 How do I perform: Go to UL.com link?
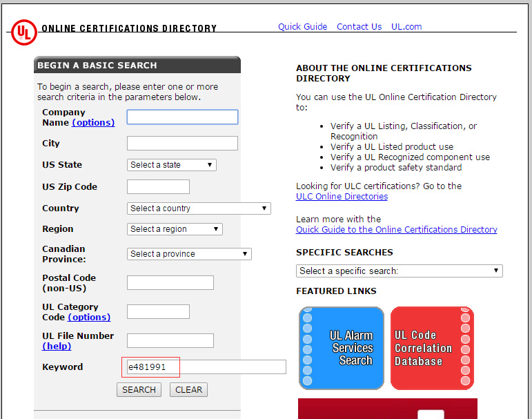point(406,26)
